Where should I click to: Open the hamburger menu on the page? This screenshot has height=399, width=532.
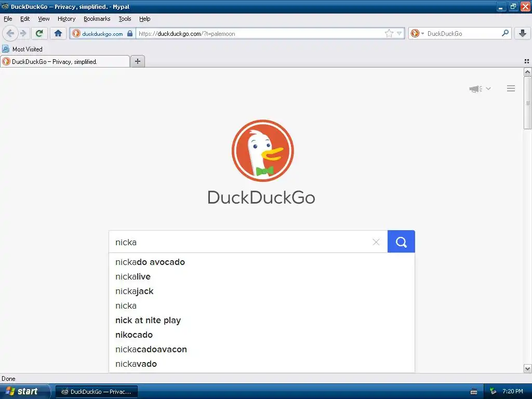(x=511, y=88)
